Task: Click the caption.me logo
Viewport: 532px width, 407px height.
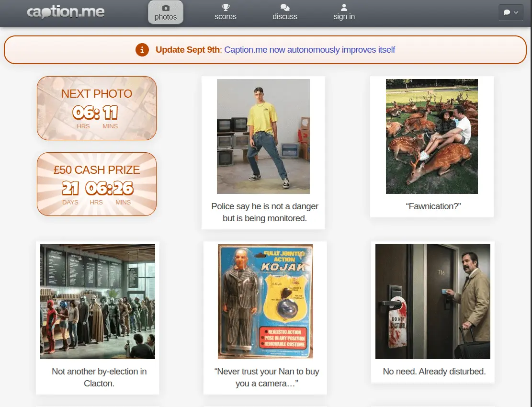Action: click(66, 12)
